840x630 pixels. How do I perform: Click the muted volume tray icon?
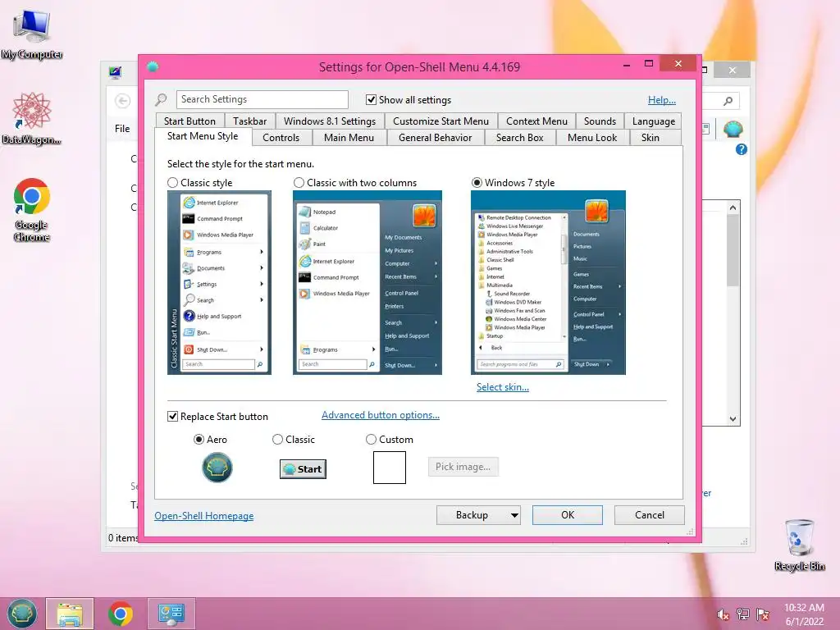point(723,614)
